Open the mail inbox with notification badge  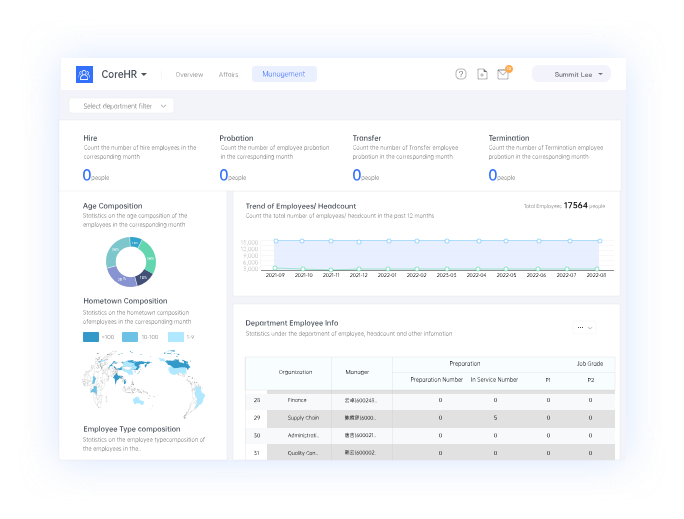tap(503, 74)
